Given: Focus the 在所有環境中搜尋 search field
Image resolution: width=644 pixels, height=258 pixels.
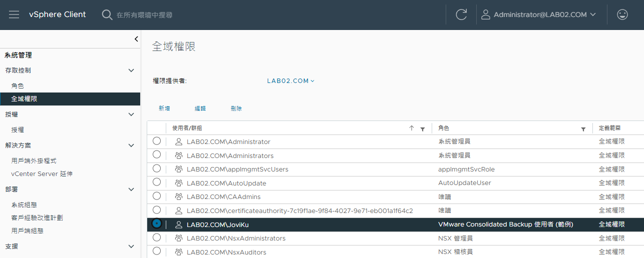Looking at the screenshot, I should tap(145, 15).
